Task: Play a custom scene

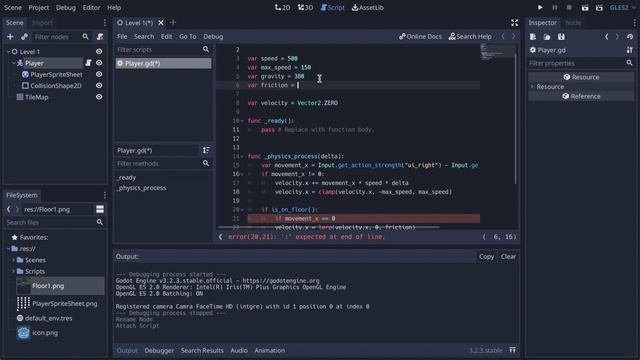Action: (599, 7)
